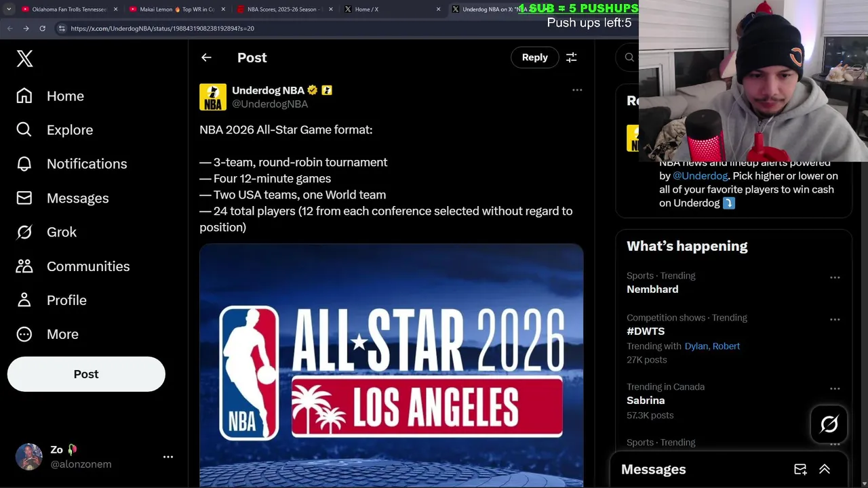The image size is (868, 488).
Task: Open the three-dot menu on the #DWTS trend
Action: click(835, 319)
